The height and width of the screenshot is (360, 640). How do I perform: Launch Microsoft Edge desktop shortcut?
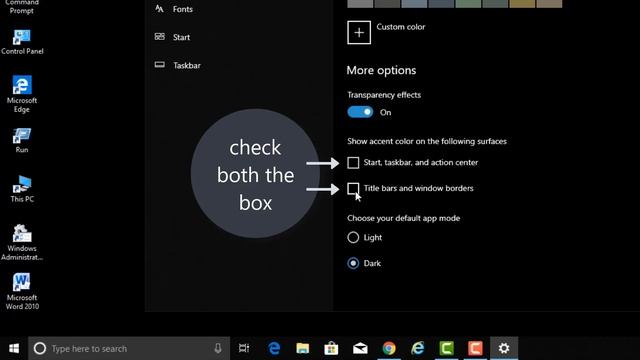coord(22,94)
